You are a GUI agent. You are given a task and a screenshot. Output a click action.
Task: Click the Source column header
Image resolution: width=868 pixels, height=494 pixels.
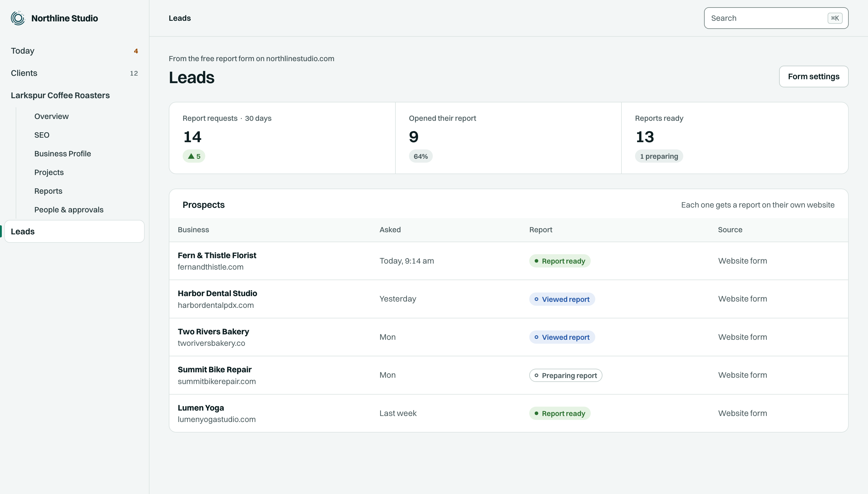click(730, 230)
